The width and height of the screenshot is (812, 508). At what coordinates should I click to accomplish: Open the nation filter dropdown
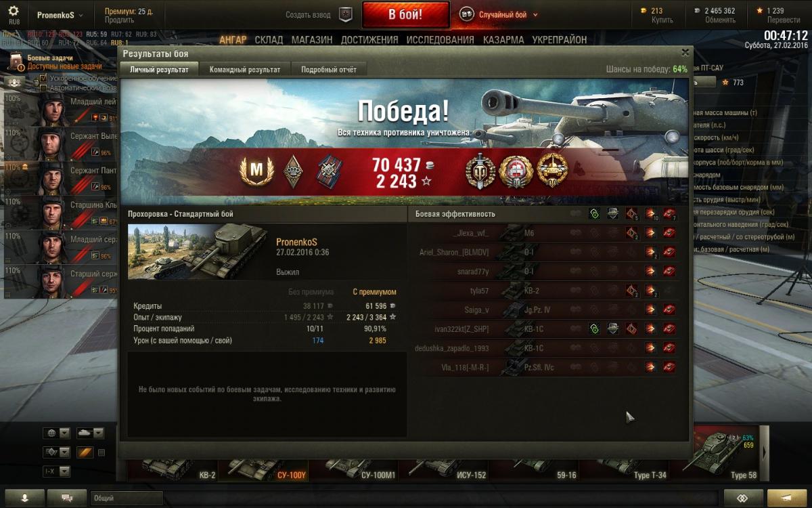point(57,433)
